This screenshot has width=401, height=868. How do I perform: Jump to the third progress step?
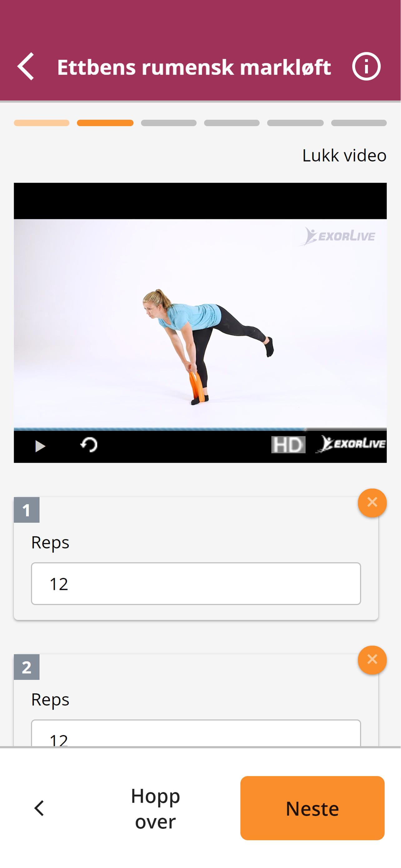click(x=169, y=123)
